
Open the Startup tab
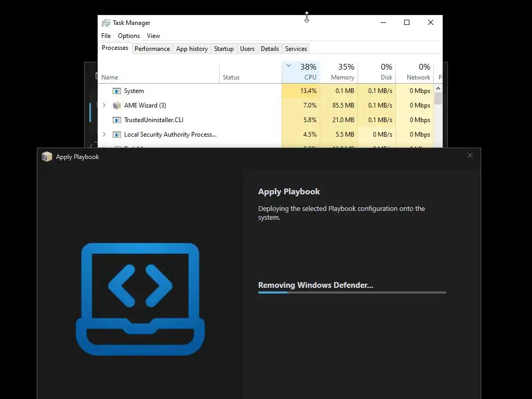pos(223,48)
